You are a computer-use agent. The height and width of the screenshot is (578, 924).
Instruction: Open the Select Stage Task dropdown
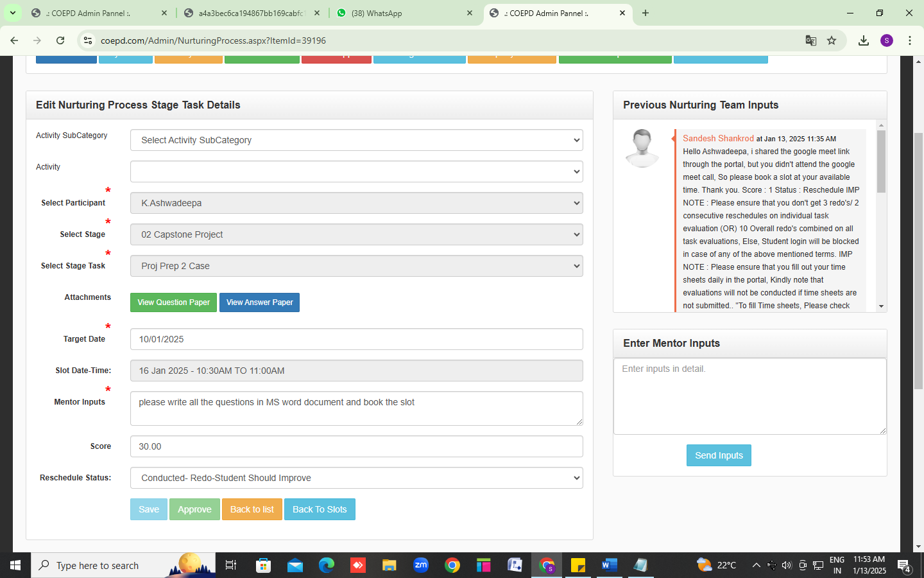[356, 266]
